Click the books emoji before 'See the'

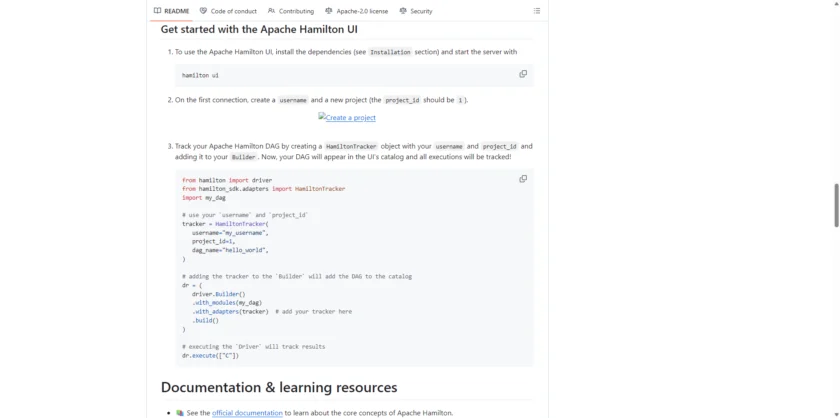tap(180, 413)
